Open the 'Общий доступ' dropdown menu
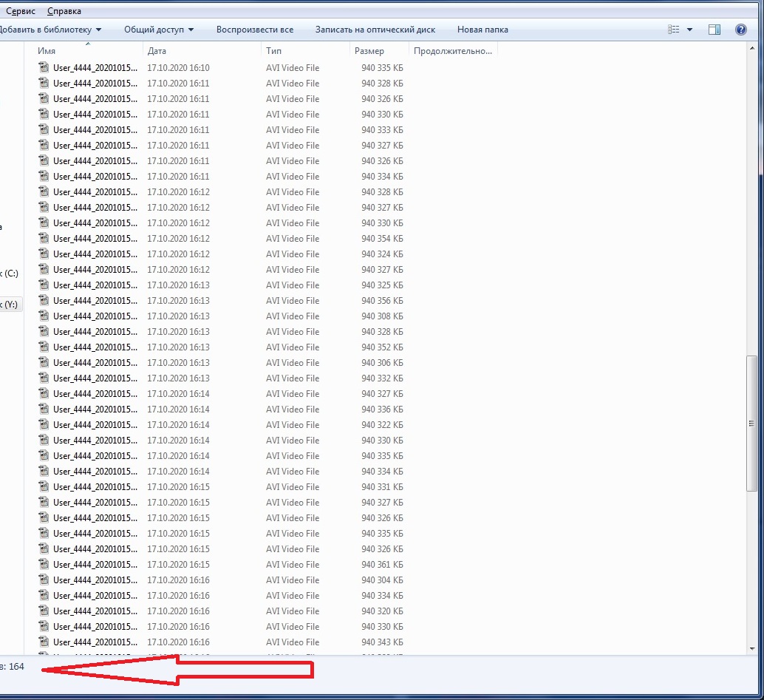This screenshot has width=764, height=700. point(158,30)
